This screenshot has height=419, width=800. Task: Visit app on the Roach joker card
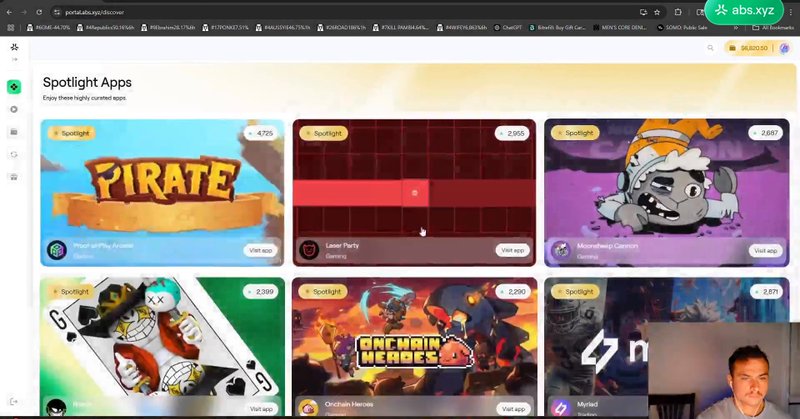[x=261, y=409]
